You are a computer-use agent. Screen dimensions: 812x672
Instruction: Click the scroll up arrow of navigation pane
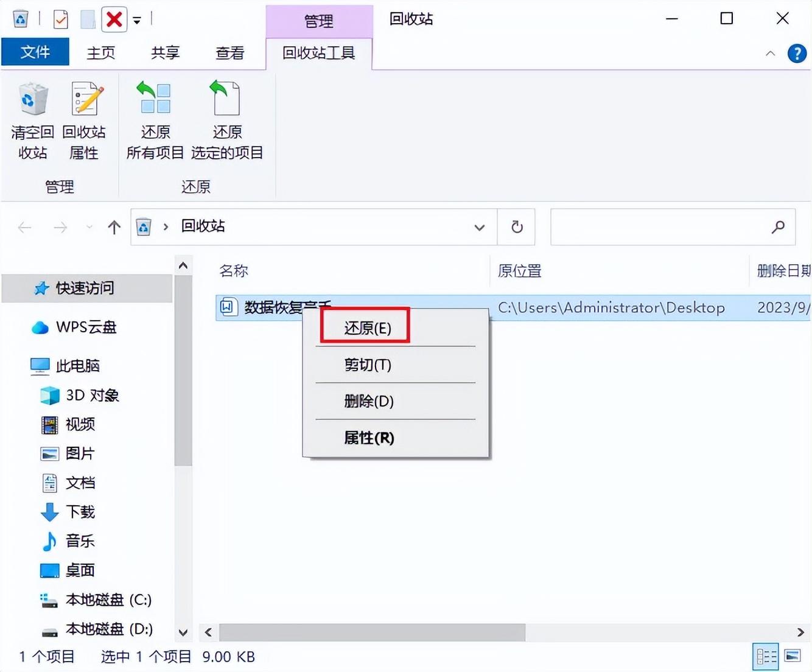(183, 265)
